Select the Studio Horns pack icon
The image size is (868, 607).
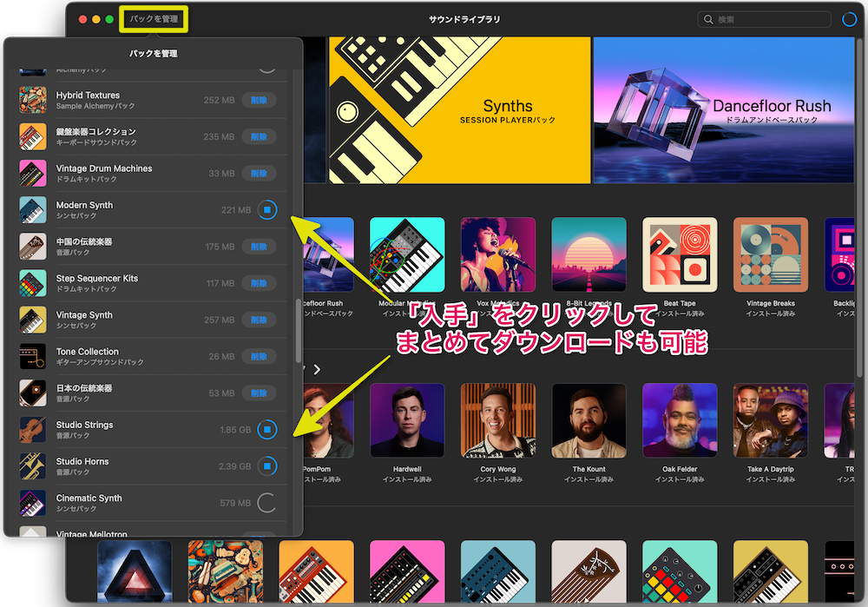32,466
